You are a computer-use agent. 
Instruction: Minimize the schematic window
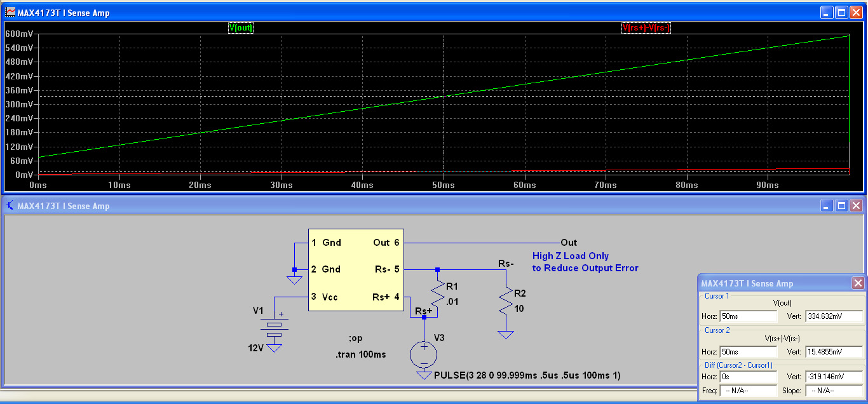pyautogui.click(x=826, y=206)
